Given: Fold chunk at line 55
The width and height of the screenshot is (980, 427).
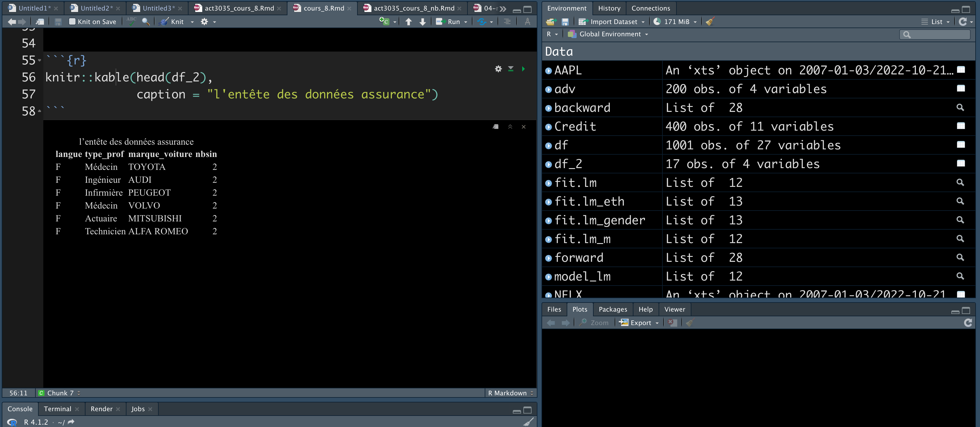Looking at the screenshot, I should (40, 60).
